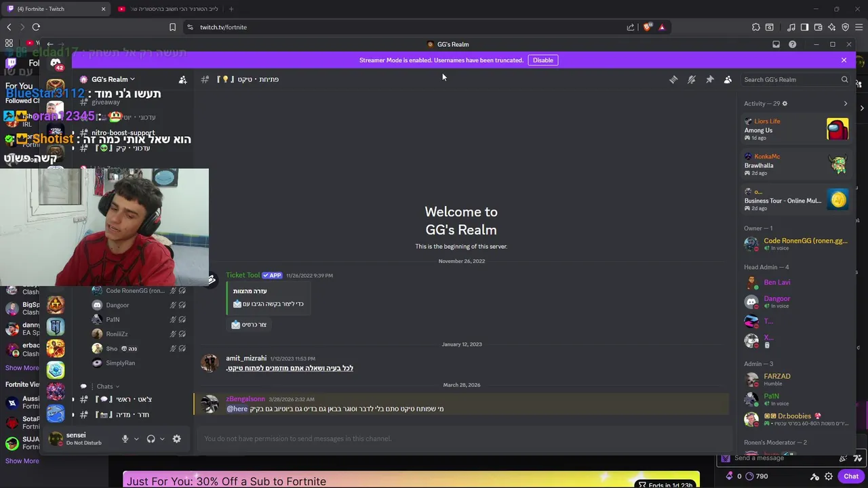Open browser extensions puzzle icon

756,27
